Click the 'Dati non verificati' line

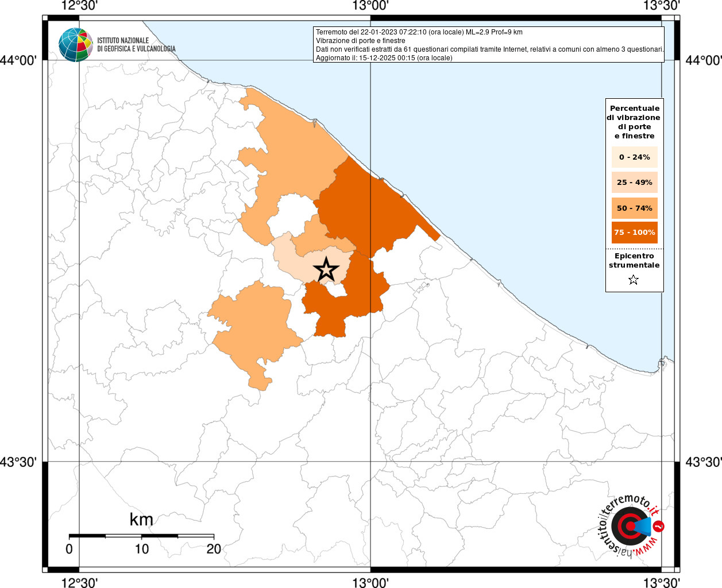[489, 49]
